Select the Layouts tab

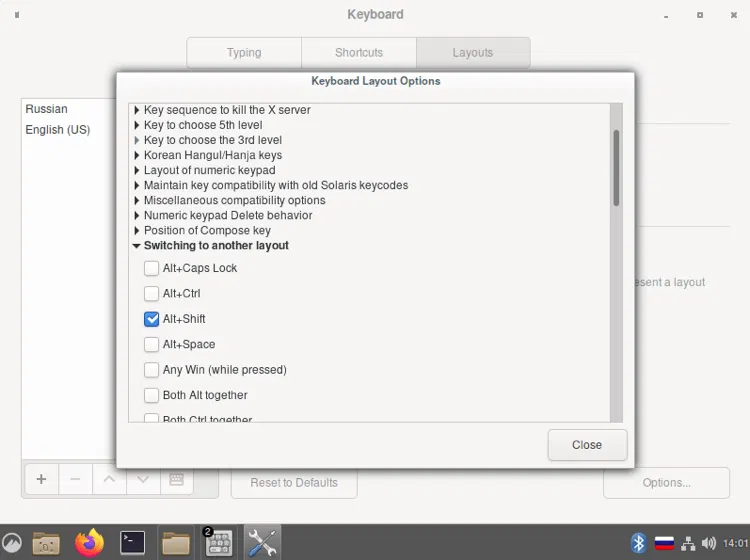point(473,53)
